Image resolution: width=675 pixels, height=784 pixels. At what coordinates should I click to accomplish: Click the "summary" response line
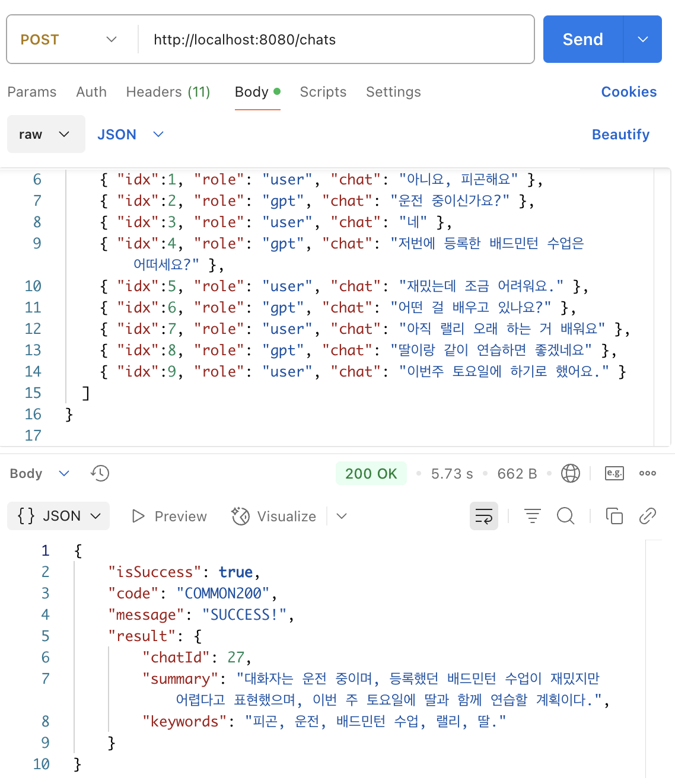[376, 690]
